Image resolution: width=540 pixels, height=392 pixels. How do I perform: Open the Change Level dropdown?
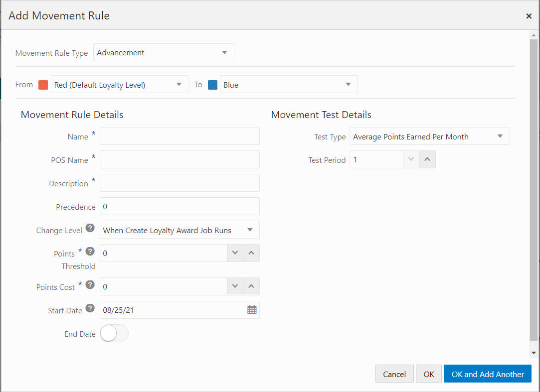pyautogui.click(x=180, y=230)
